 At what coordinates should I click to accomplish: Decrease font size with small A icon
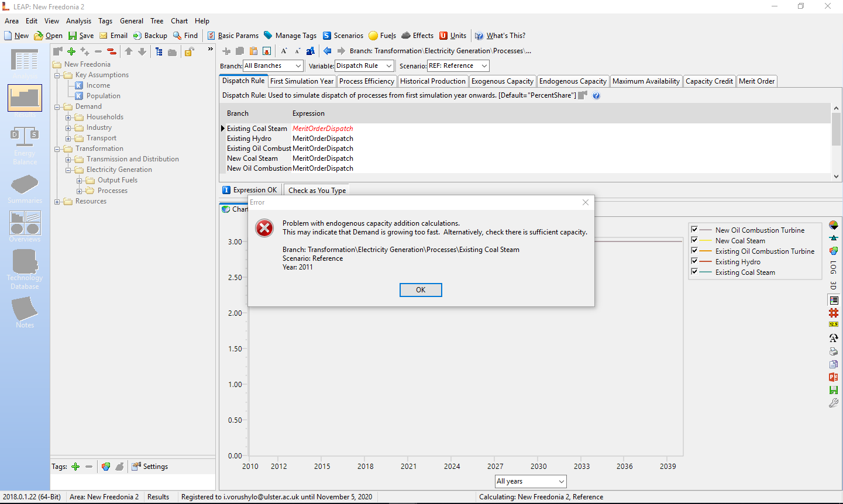point(297,51)
